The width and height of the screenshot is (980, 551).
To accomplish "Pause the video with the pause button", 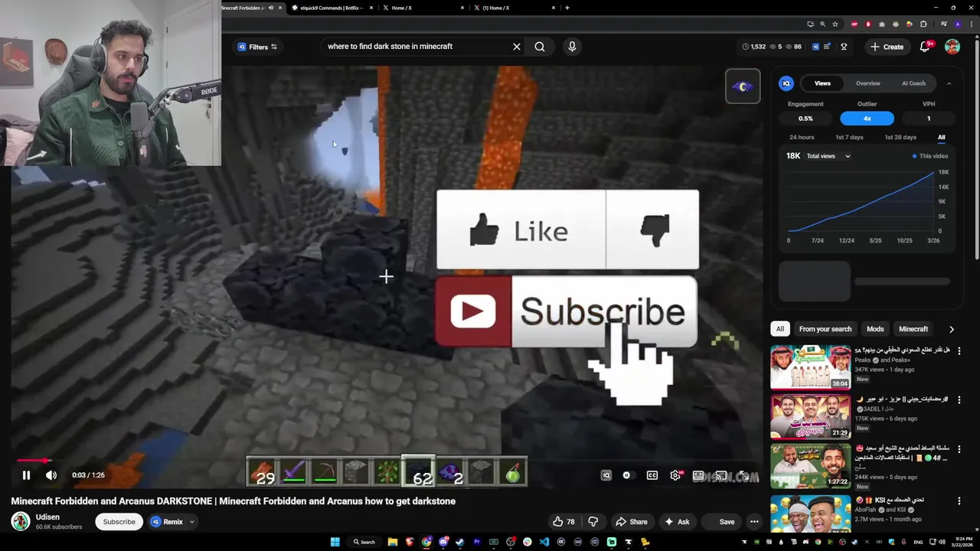I will (26, 475).
